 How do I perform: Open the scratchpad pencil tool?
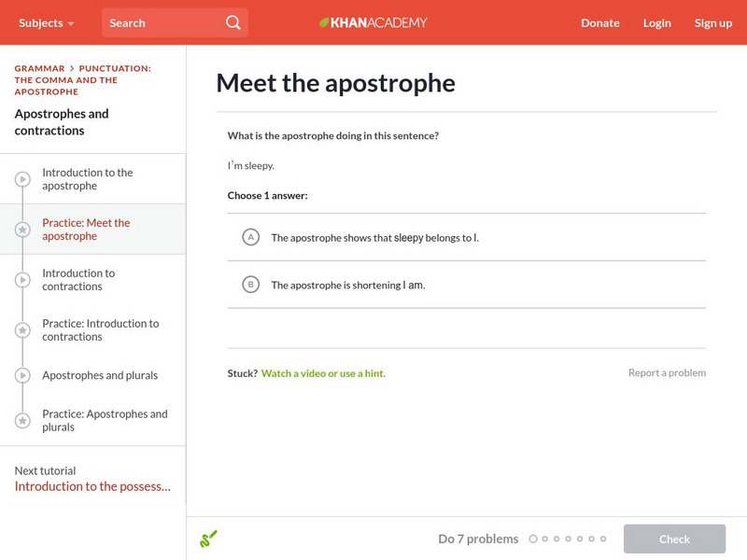tap(208, 539)
